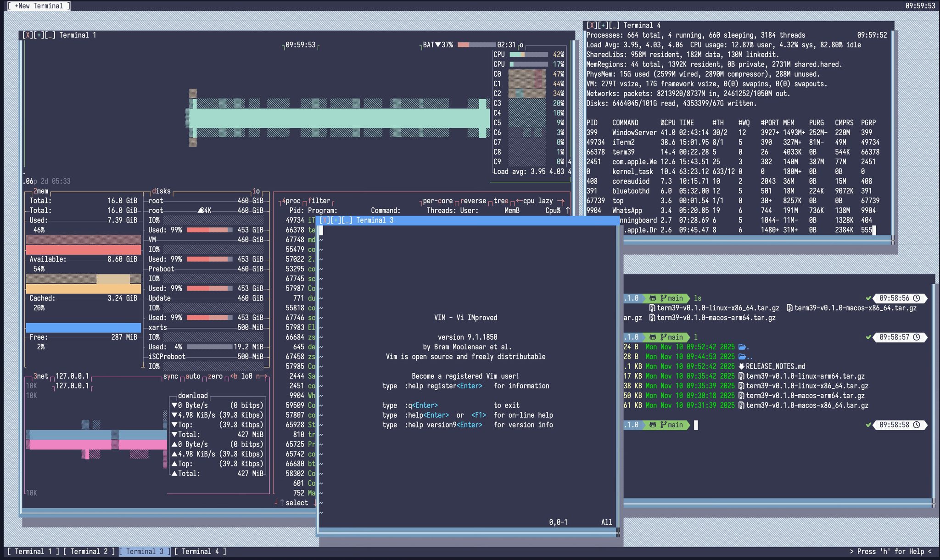Click the clock icon beside 09:58:56
This screenshot has width=940, height=560.
916,298
